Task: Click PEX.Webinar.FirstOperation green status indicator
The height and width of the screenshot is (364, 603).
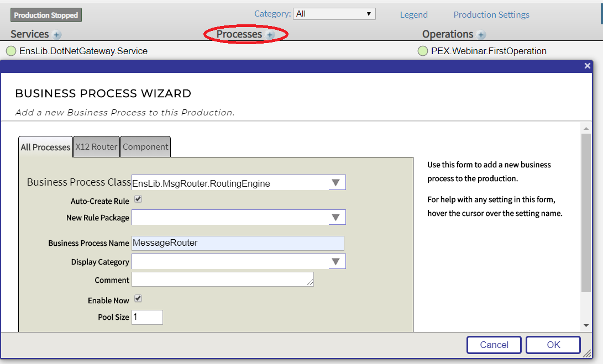Action: click(423, 51)
